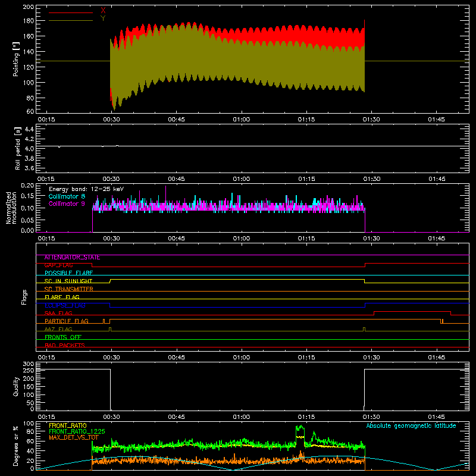Screen dimensions: 476x476
Task: Click the AAZ_FLAG label
Action: [x=58, y=330]
